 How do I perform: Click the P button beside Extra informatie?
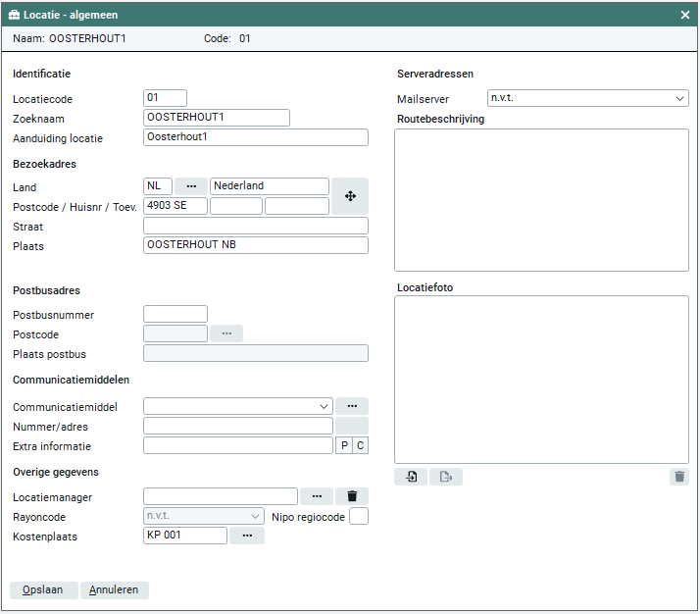[343, 445]
